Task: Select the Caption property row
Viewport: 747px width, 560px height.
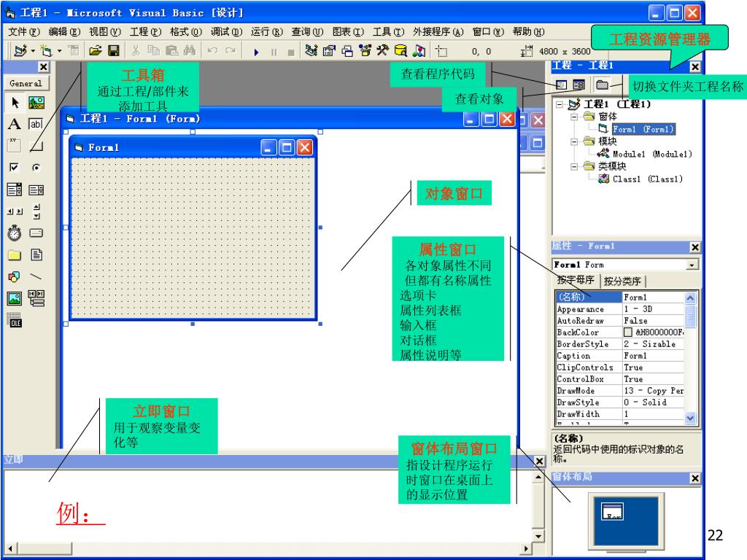Action: 620,356
